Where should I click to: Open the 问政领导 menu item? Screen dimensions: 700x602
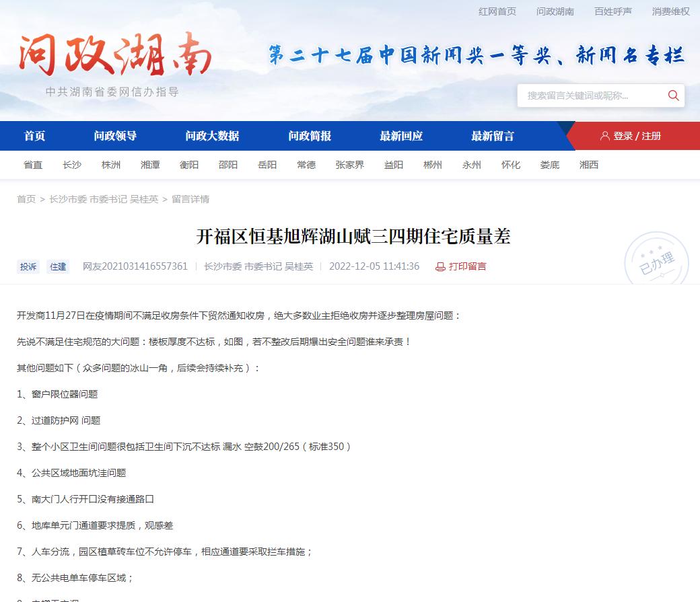pyautogui.click(x=114, y=135)
